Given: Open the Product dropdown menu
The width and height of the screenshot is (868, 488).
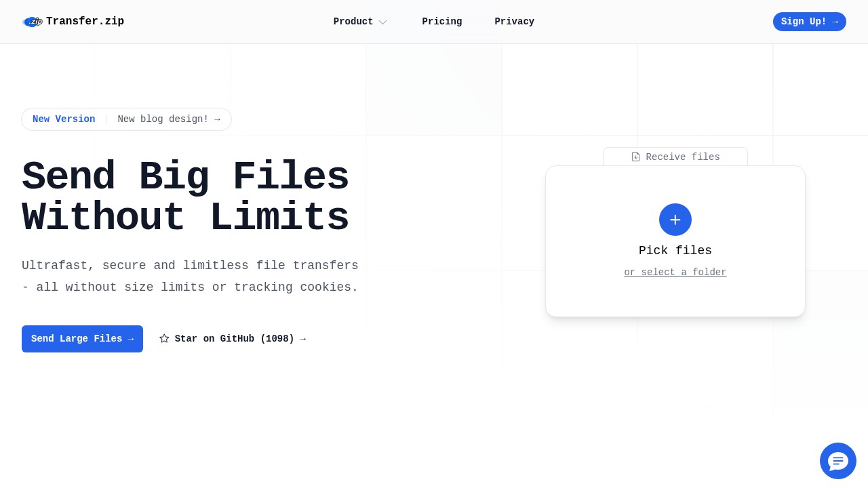Looking at the screenshot, I should (x=360, y=22).
